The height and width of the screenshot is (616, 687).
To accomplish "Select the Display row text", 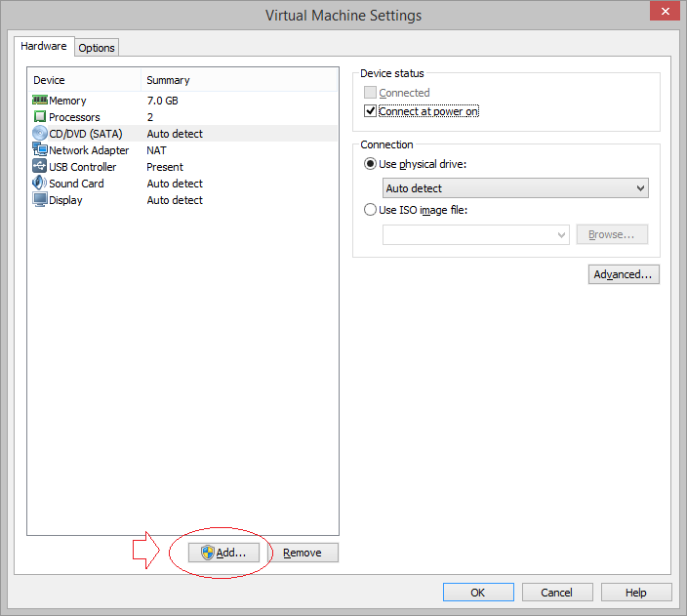I will tap(65, 200).
